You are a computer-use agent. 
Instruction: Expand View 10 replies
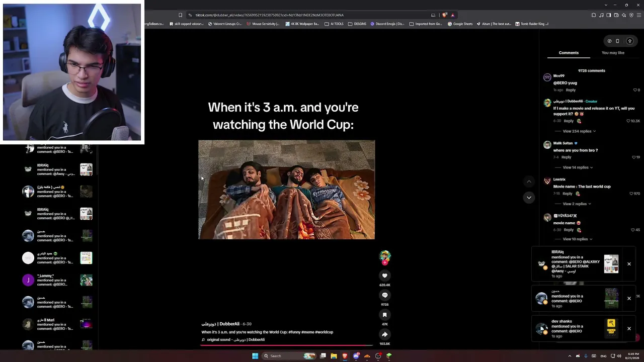[x=578, y=239]
